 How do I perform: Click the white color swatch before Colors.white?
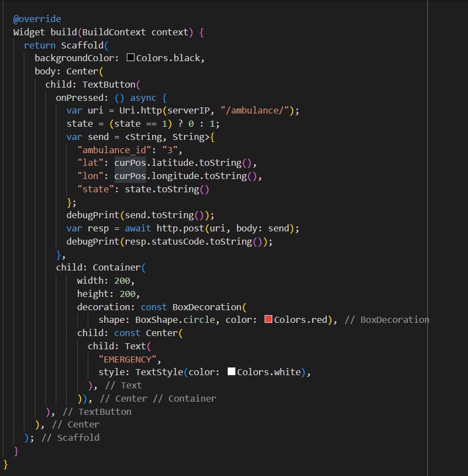tap(232, 371)
